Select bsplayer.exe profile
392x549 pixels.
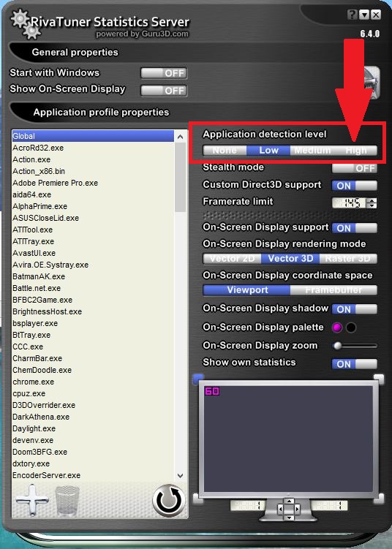coord(93,323)
